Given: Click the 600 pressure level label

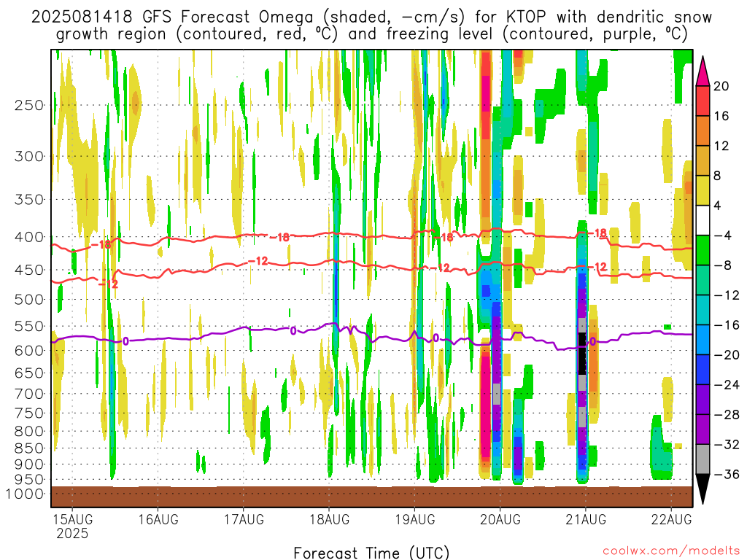Looking at the screenshot, I should pos(29,351).
